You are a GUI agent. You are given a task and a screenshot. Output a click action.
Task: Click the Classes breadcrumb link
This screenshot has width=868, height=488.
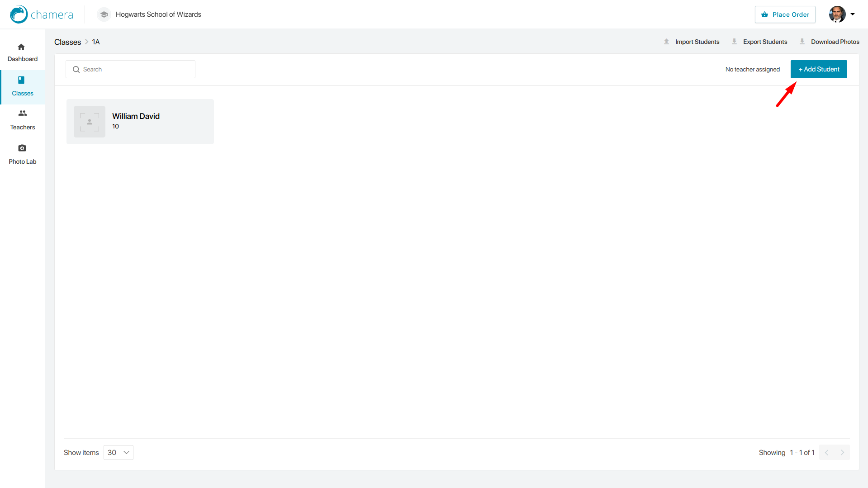click(x=67, y=42)
